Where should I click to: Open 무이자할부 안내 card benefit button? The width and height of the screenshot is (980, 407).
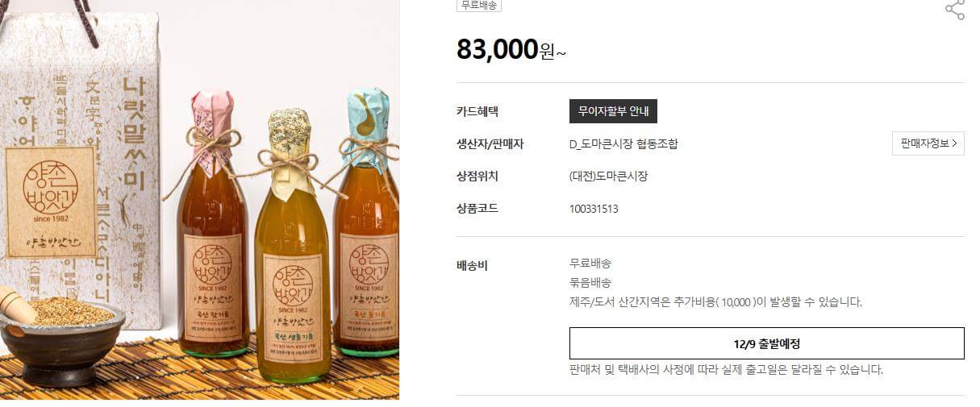(x=613, y=111)
